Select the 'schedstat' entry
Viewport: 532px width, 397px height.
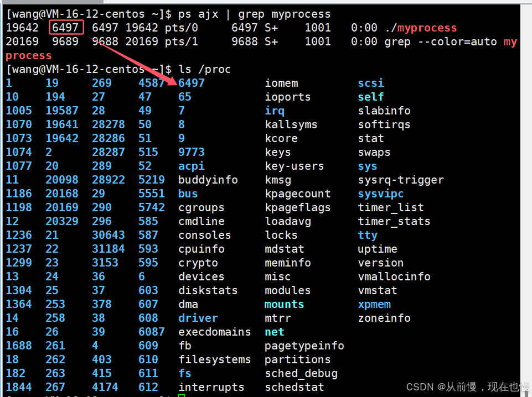[x=294, y=387]
